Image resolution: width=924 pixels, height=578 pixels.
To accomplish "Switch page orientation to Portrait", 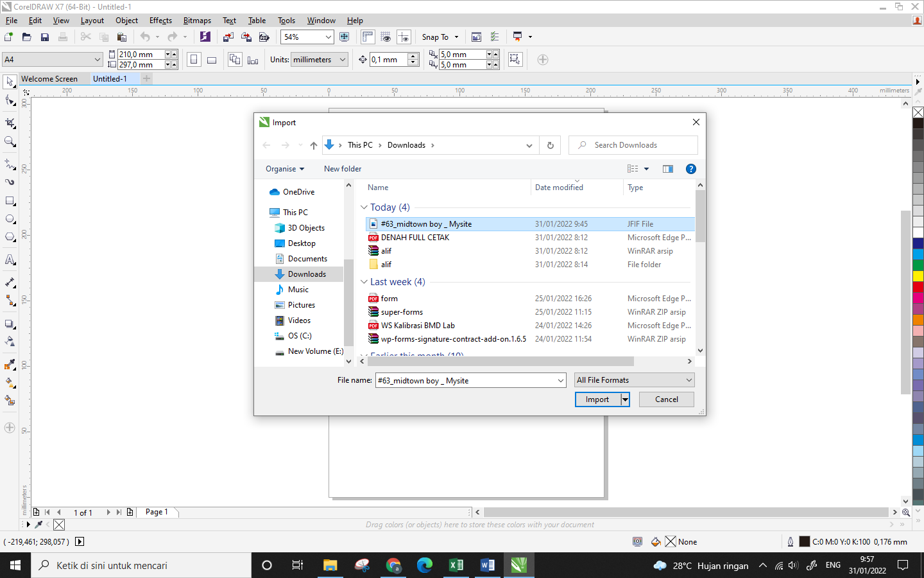I will [x=194, y=60].
